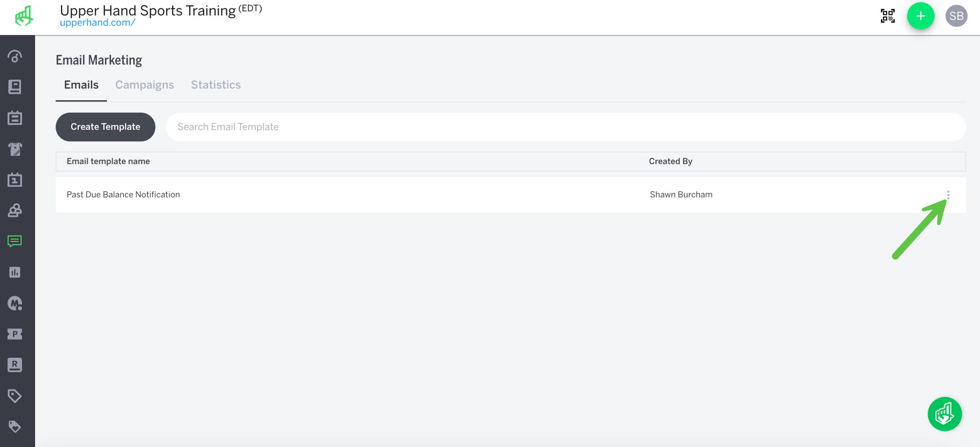Select the marketing M icon in sidebar
The width and height of the screenshot is (980, 447).
(x=15, y=303)
